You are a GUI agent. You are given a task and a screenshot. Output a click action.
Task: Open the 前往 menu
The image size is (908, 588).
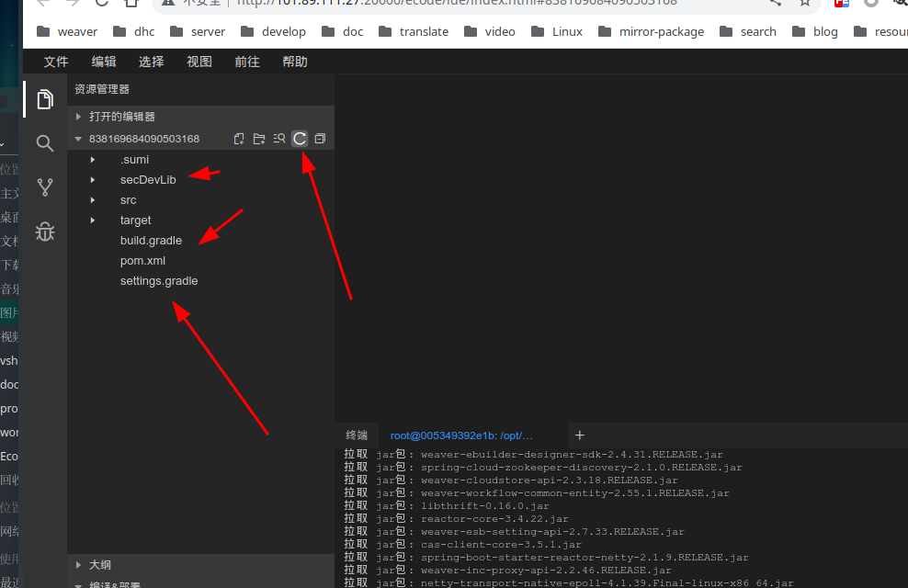[246, 62]
